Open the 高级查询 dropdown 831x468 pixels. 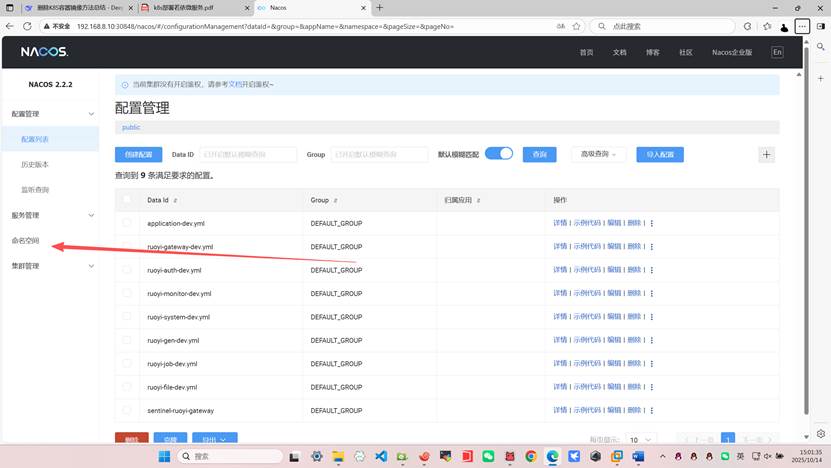pos(599,154)
